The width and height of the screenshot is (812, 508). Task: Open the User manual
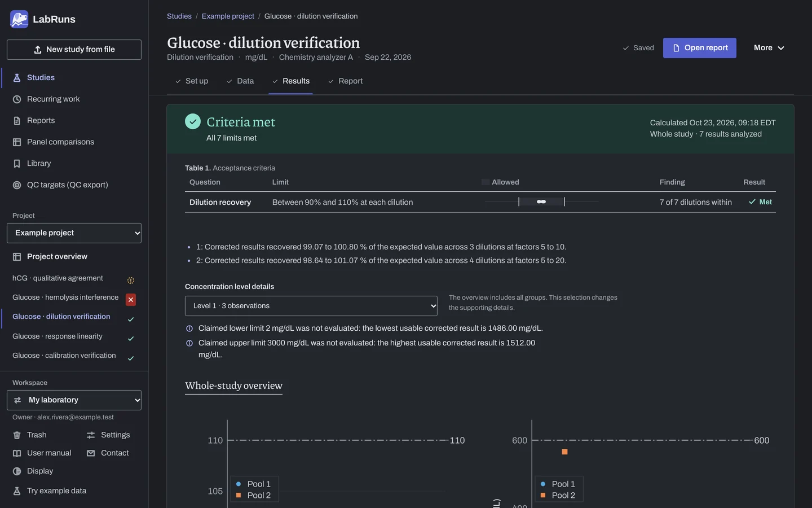click(42, 453)
